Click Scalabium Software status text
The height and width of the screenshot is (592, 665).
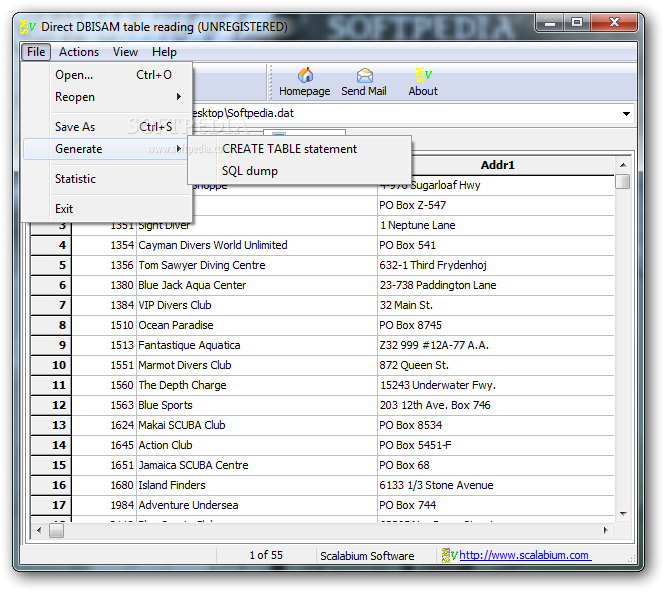pyautogui.click(x=367, y=555)
